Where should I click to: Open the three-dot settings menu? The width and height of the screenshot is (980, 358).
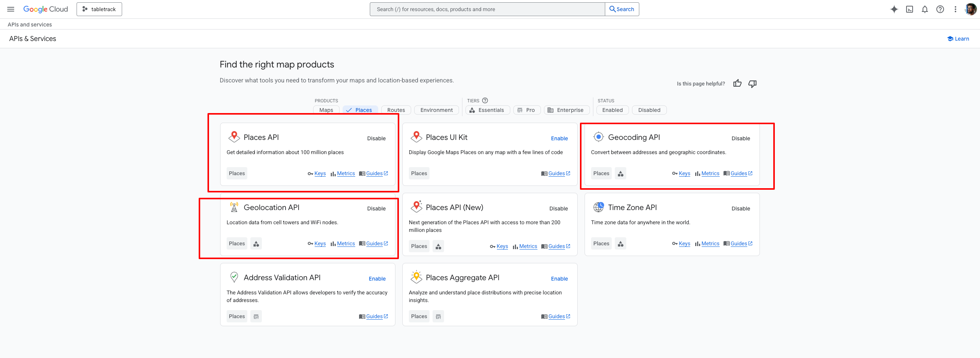point(955,9)
